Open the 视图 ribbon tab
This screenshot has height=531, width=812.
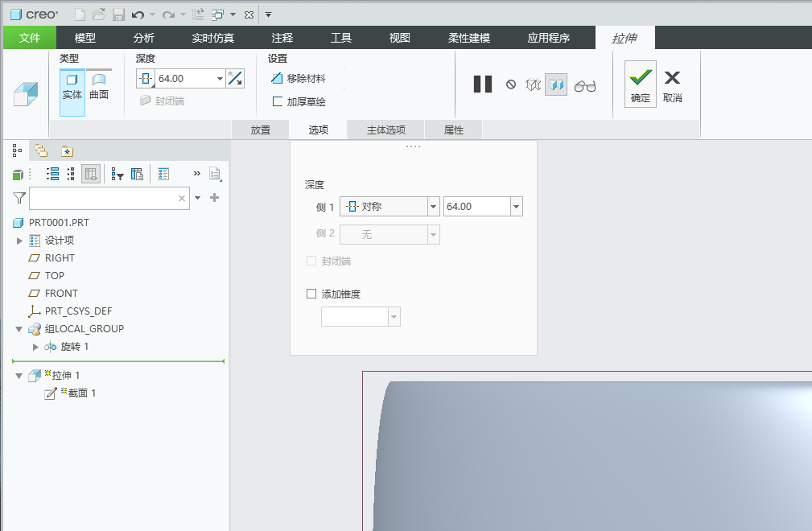[x=398, y=37]
